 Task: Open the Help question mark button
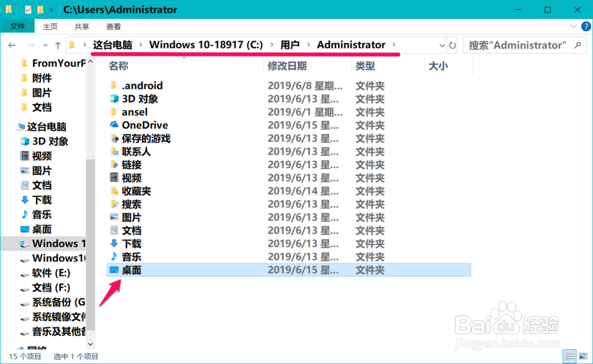click(585, 27)
